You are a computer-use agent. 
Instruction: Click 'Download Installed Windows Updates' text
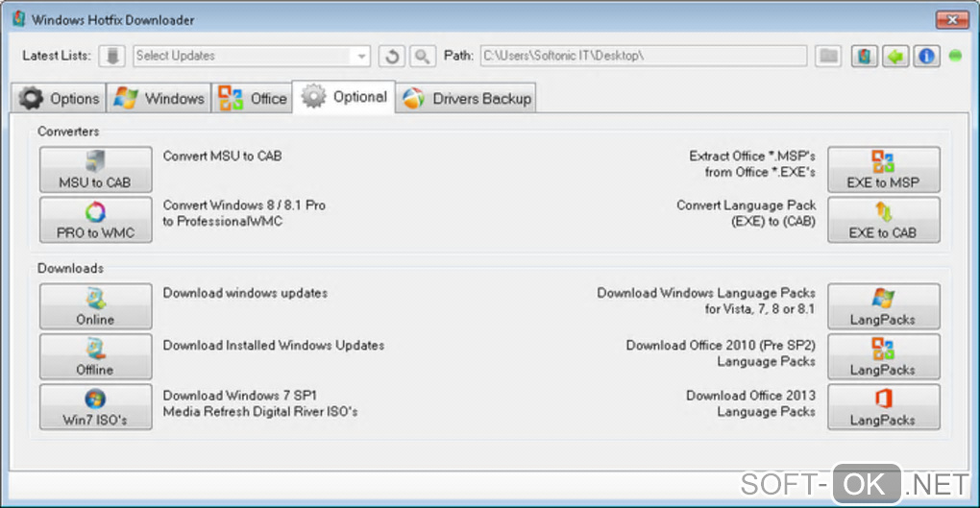(x=273, y=345)
